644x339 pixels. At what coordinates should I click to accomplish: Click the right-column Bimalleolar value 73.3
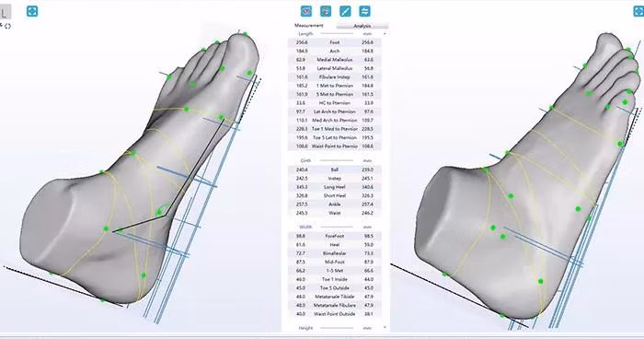[368, 253]
